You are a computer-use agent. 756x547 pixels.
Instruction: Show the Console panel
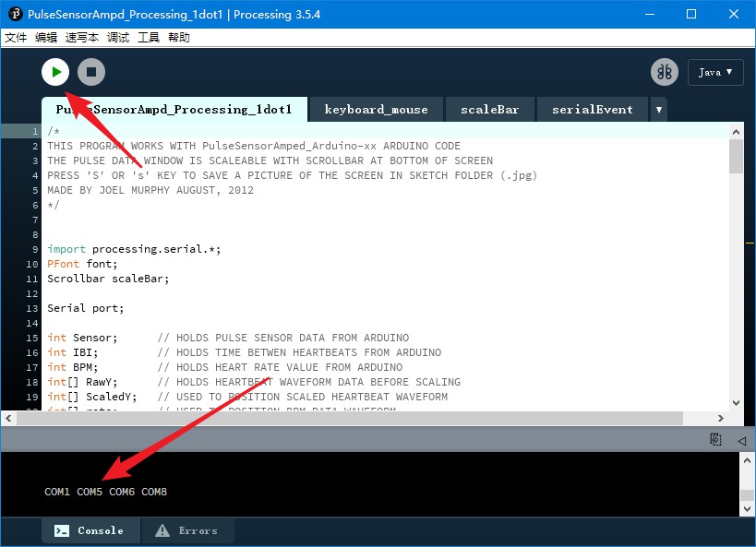coord(90,530)
